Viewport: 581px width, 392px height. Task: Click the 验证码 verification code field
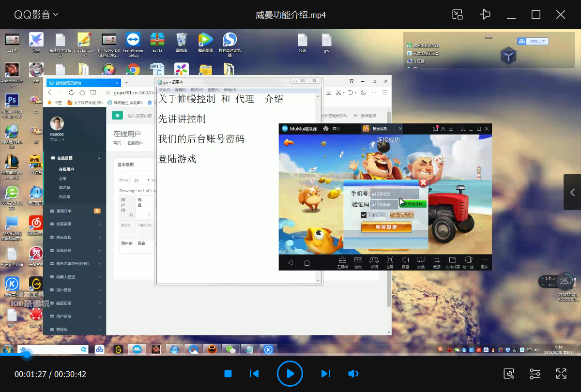point(384,205)
